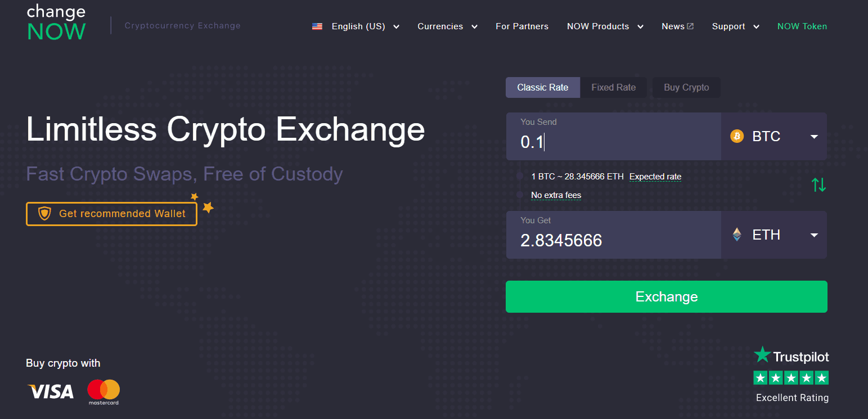Screen dimensions: 868x419
Task: Click the Trustpilot star logo
Action: click(762, 355)
